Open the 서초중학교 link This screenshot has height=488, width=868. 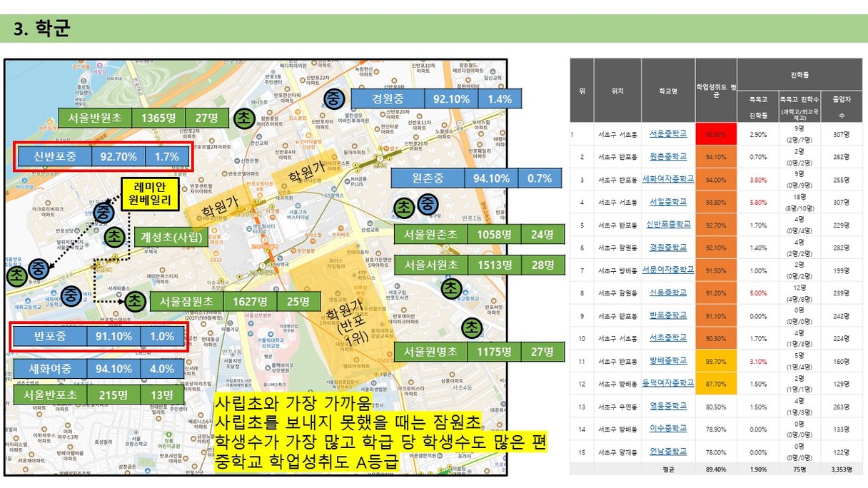pyautogui.click(x=668, y=337)
